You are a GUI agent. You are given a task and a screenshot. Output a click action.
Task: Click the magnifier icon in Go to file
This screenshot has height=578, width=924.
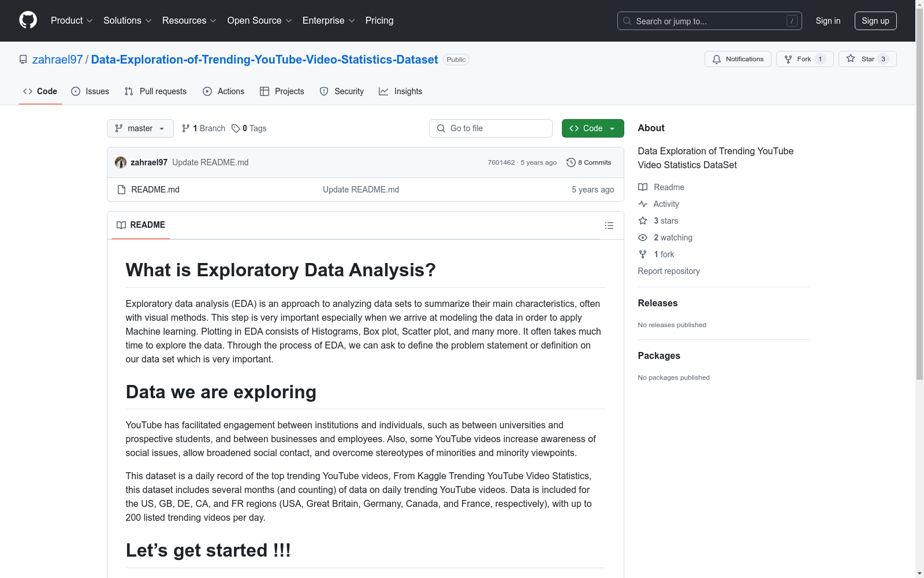coord(441,128)
